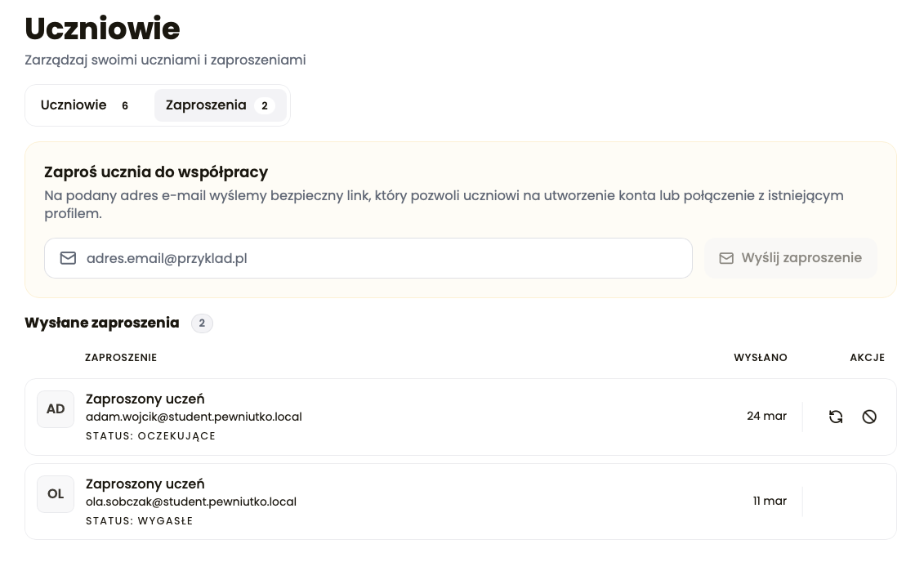Click envelope icon on Wyślij zaproszenie button
This screenshot has width=924, height=562.
pyautogui.click(x=726, y=258)
